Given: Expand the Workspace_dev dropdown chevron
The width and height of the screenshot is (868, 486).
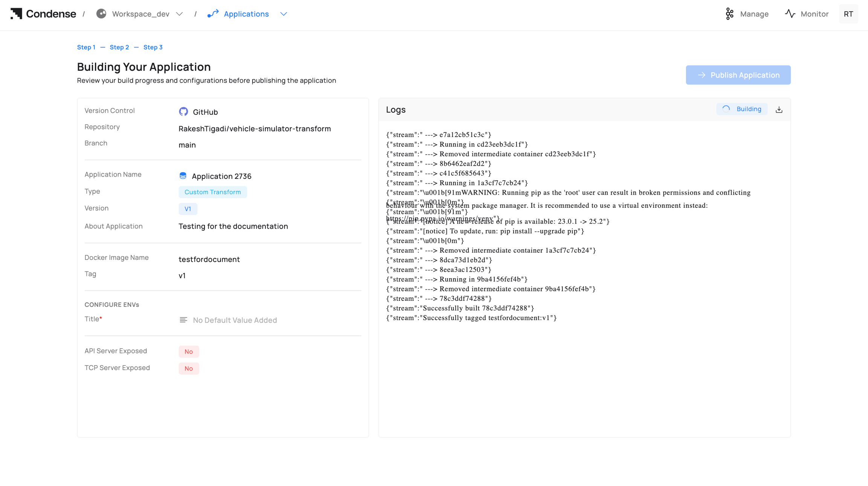Looking at the screenshot, I should coord(179,14).
